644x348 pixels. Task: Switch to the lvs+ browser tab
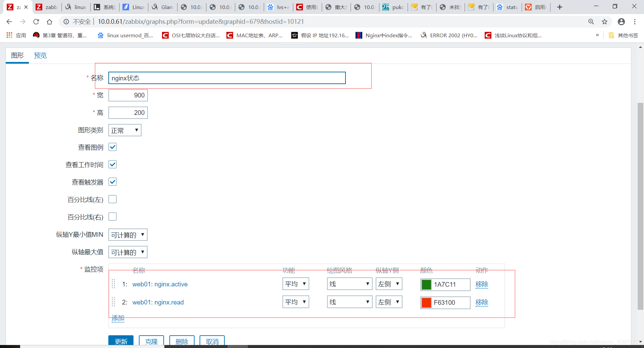pos(279,7)
